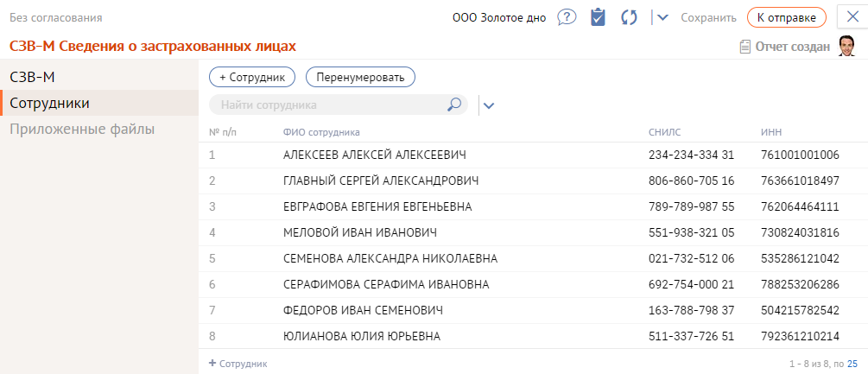The width and height of the screenshot is (868, 374).
Task: Click the + Сотрудник link below the table
Action: 238,364
